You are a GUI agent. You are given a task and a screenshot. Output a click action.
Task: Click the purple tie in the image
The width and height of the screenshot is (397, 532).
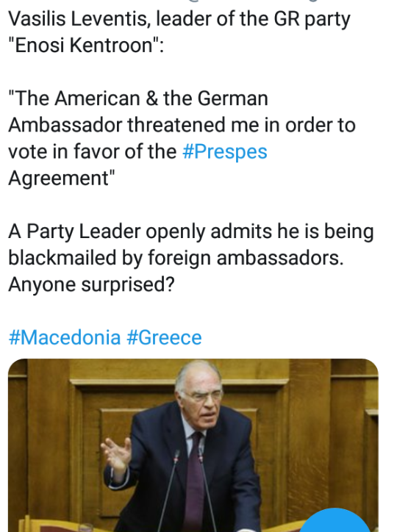(194, 482)
